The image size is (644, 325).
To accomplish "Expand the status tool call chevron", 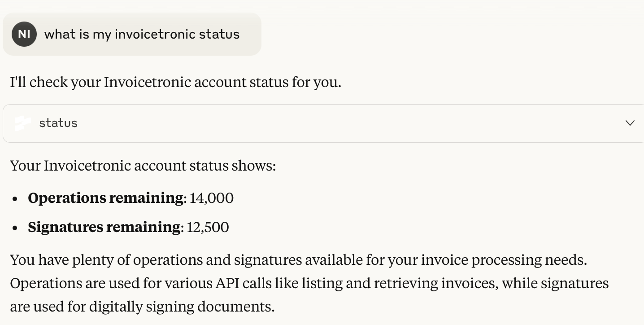I will coord(630,123).
